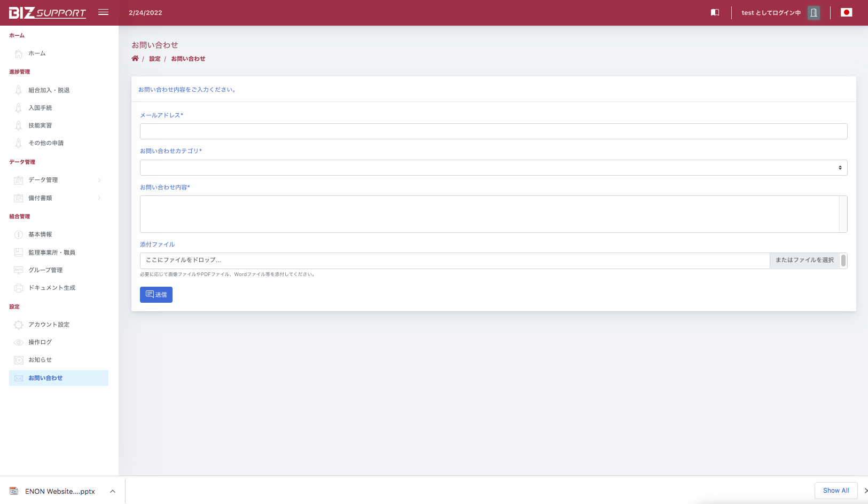Click scrollbar of the inquiry content textarea
The width and height of the screenshot is (868, 504).
[x=843, y=214]
